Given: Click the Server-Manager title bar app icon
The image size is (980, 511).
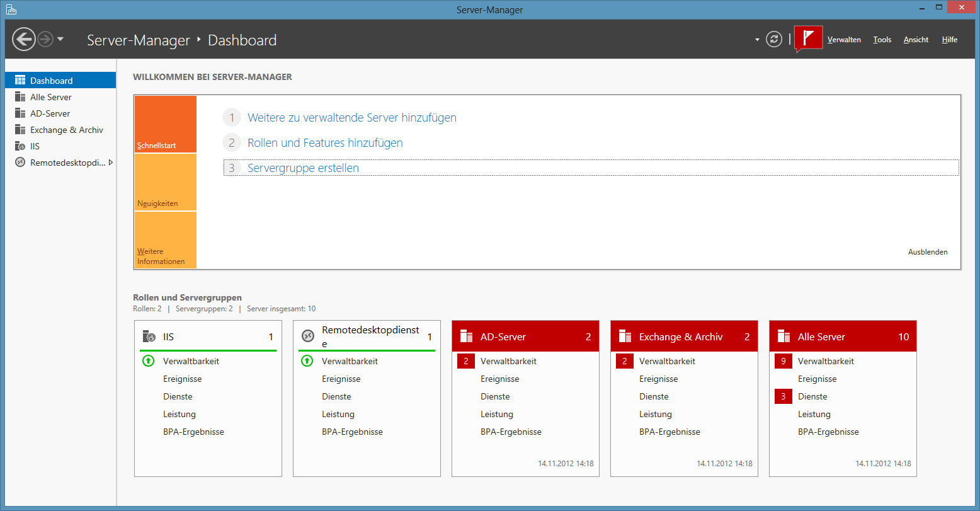Looking at the screenshot, I should pos(11,9).
